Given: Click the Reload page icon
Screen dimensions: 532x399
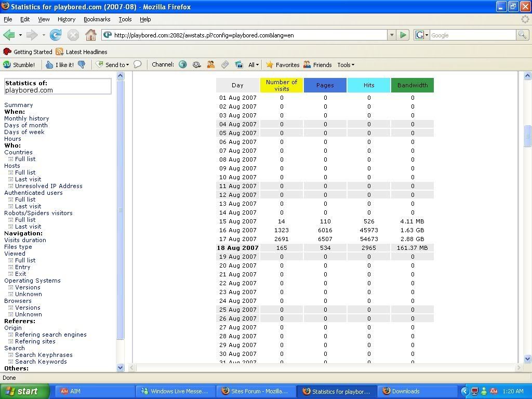Looking at the screenshot, I should coord(56,35).
